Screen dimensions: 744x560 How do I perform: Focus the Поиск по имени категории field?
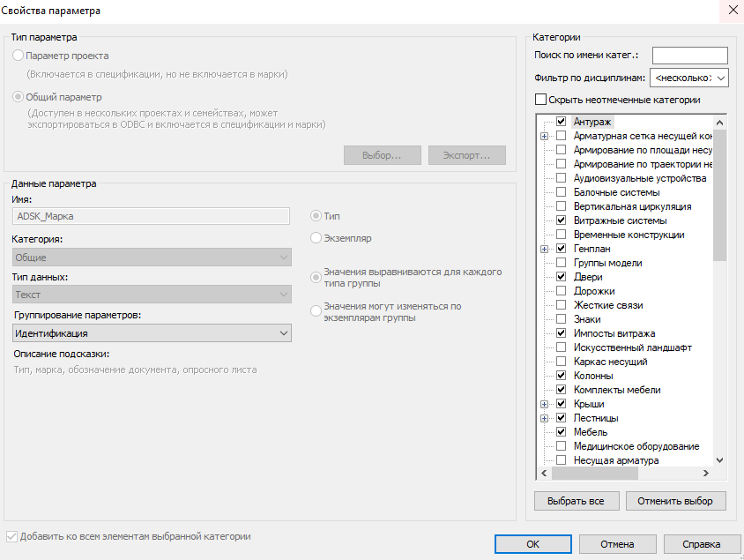click(690, 56)
